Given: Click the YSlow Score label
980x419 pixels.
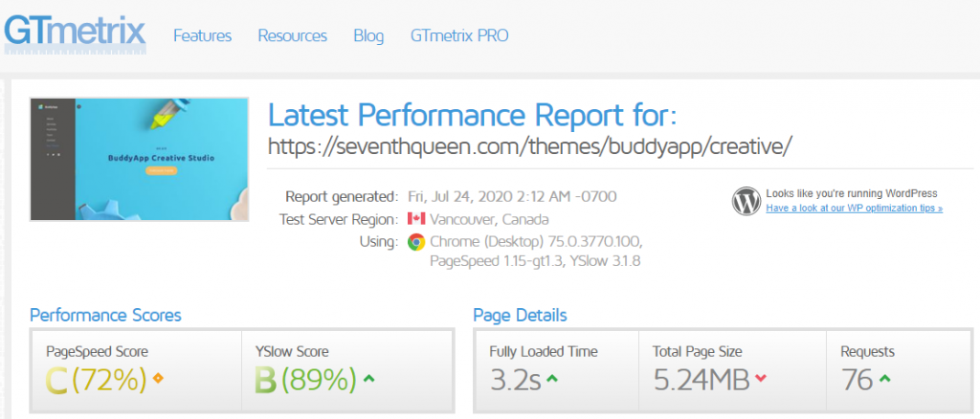Looking at the screenshot, I should click(x=292, y=352).
